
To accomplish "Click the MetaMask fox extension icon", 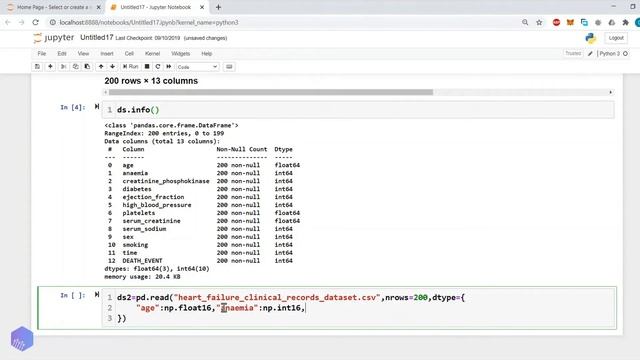I will [570, 22].
